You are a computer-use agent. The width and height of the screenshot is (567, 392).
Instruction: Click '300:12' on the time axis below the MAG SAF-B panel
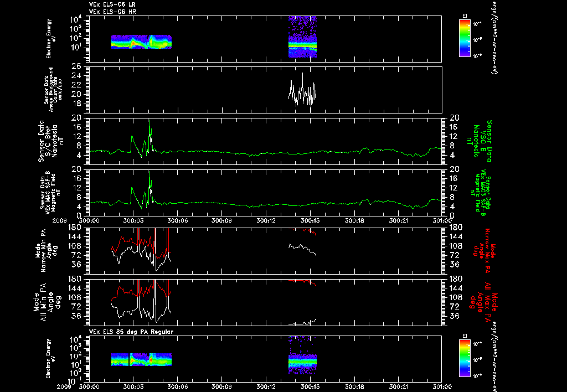coord(266,220)
